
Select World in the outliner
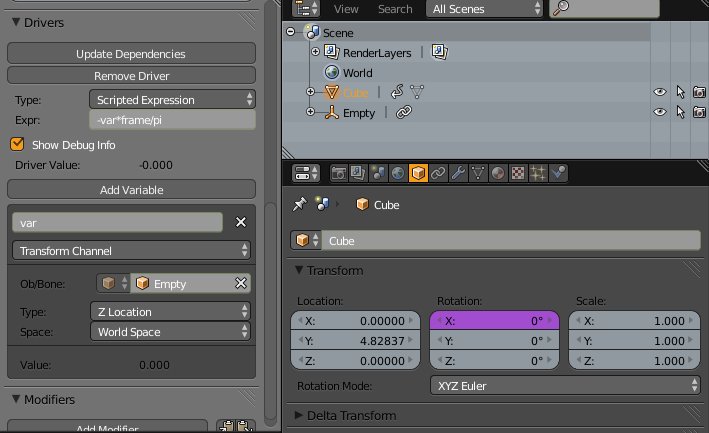(357, 72)
